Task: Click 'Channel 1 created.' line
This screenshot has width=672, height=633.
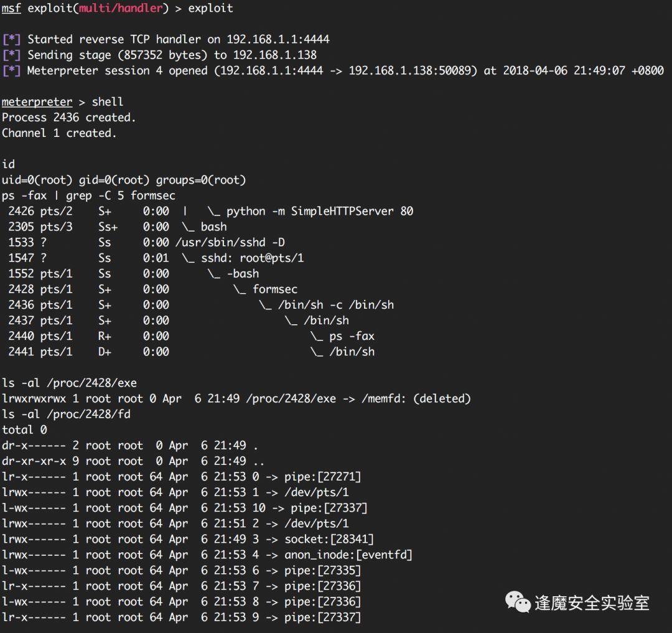Action: pyautogui.click(x=58, y=133)
